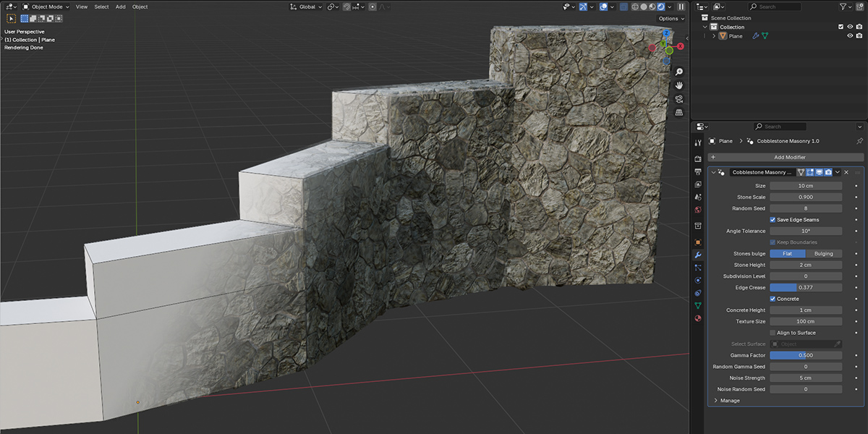Open the Add menu in header
Image resolution: width=868 pixels, height=434 pixels.
121,7
